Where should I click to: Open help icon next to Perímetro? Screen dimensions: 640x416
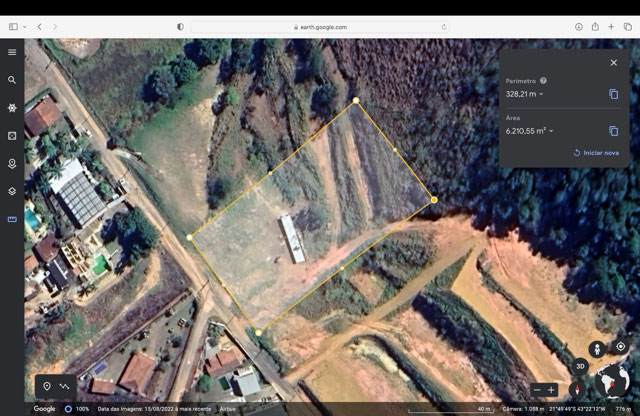pyautogui.click(x=543, y=80)
